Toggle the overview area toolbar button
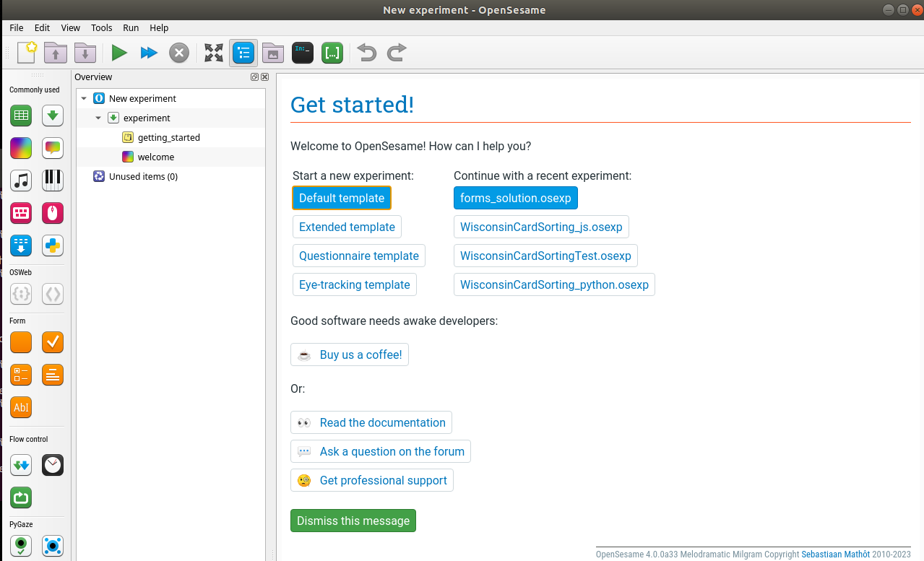 [x=243, y=53]
